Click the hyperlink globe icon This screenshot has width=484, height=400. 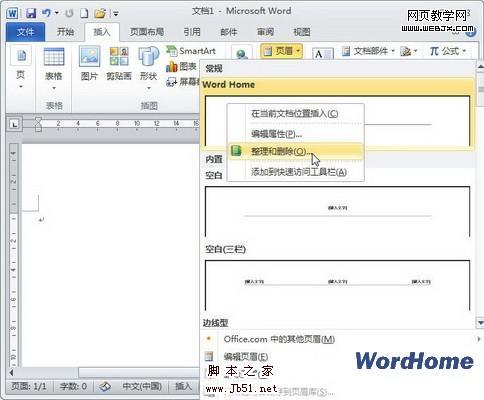coord(242,54)
